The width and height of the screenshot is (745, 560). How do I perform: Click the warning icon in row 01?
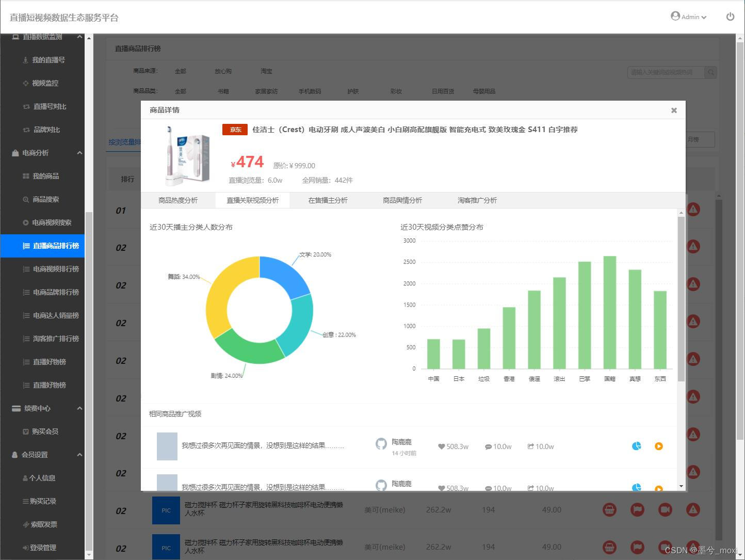click(693, 209)
